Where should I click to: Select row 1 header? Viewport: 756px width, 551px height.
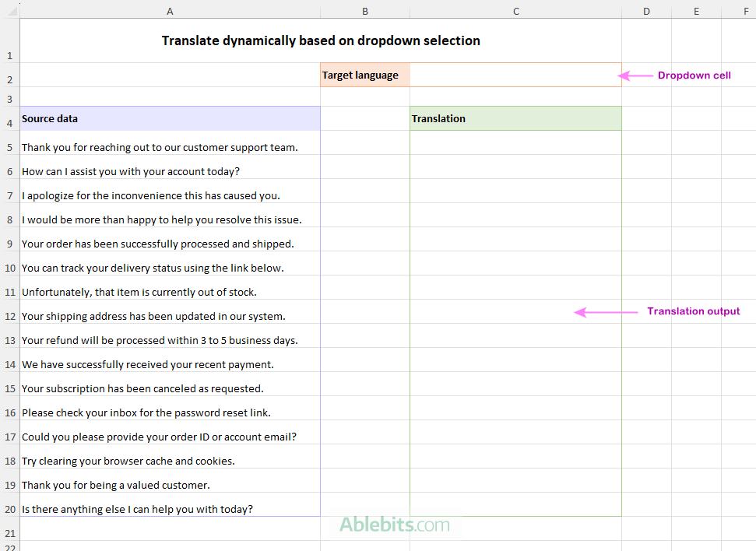9,41
